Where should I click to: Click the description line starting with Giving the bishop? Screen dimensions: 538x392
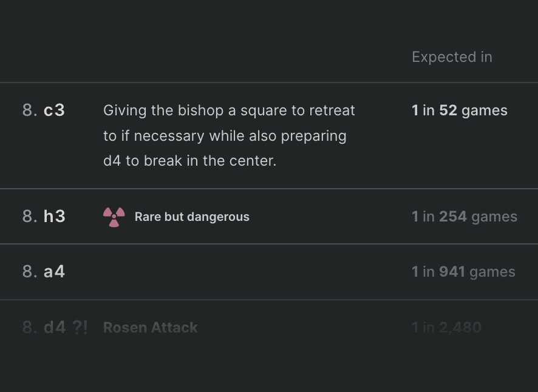tap(229, 110)
